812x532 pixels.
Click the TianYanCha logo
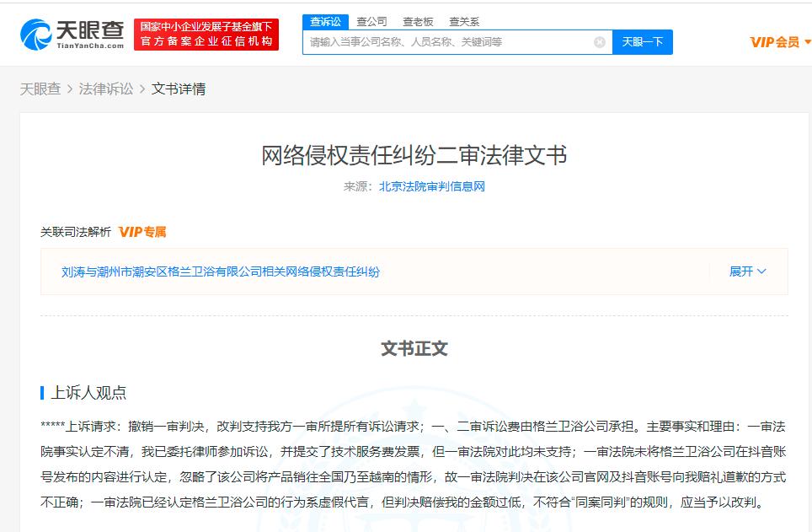72,35
